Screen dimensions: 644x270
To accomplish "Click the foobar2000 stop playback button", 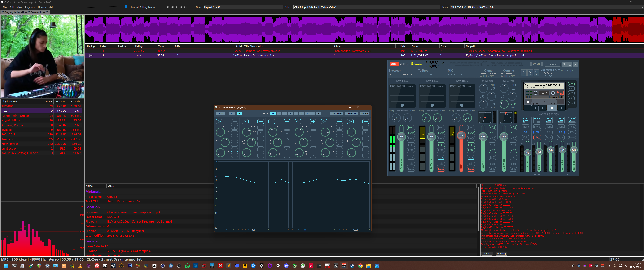I will [172, 7].
